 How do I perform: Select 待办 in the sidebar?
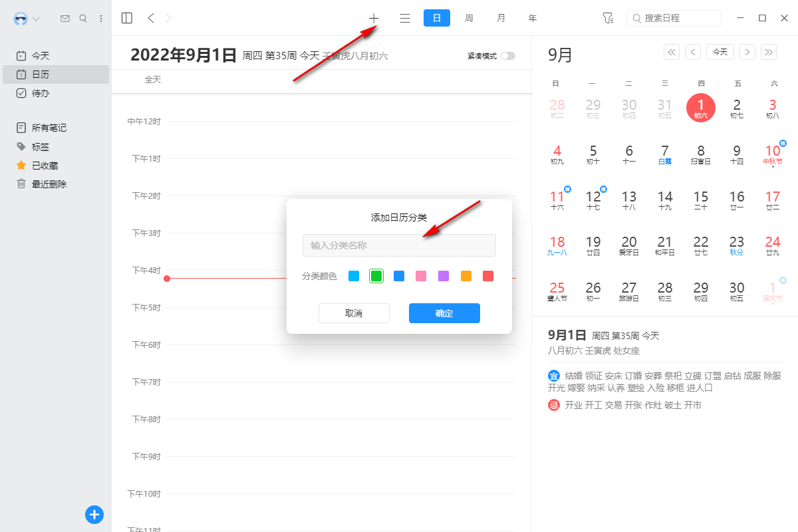click(56, 93)
